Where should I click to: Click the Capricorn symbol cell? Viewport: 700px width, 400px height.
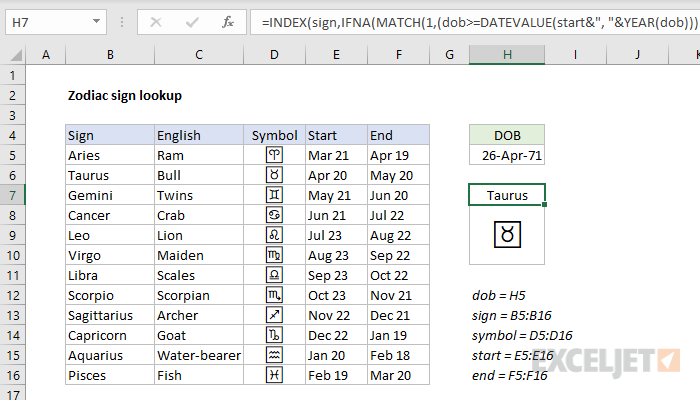coord(274,335)
